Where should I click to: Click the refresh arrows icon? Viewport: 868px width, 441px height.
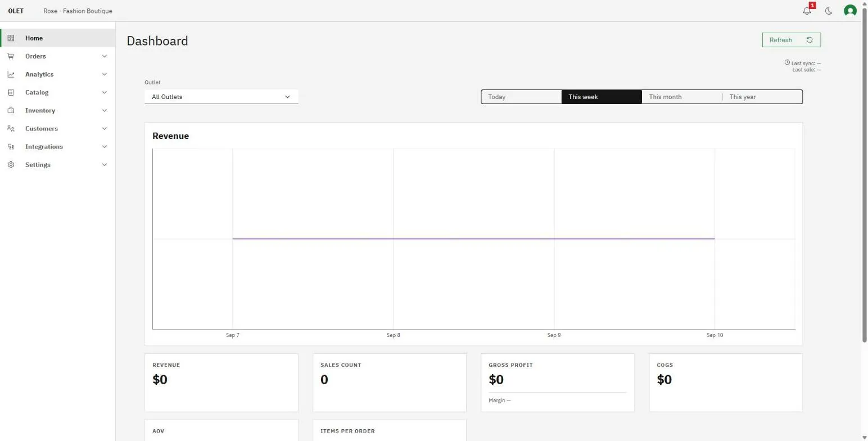[x=810, y=40]
